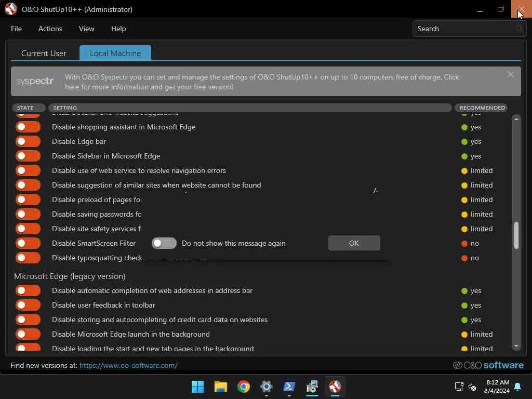Screen dimensions: 532x399
Task: Click the syspectr logo in the banner
Action: 35,82
